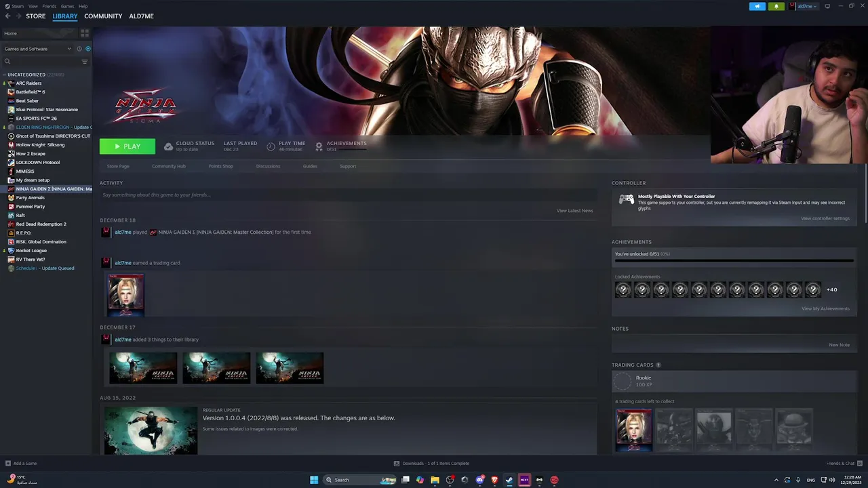
Task: Select Beat Saber in library
Action: (x=27, y=101)
